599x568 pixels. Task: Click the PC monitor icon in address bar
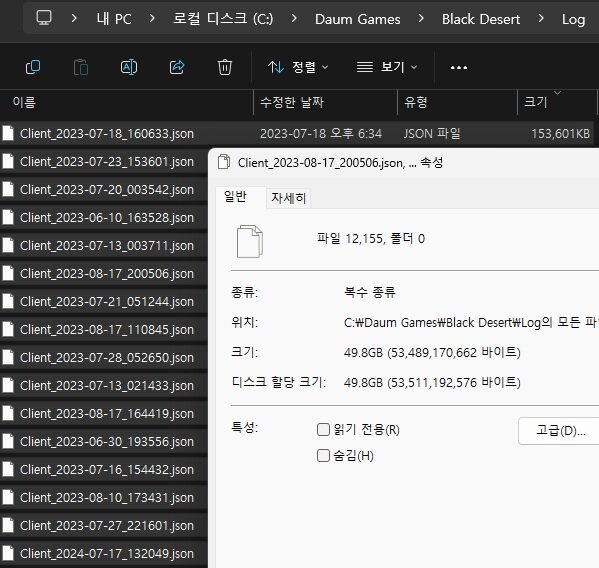tap(44, 18)
